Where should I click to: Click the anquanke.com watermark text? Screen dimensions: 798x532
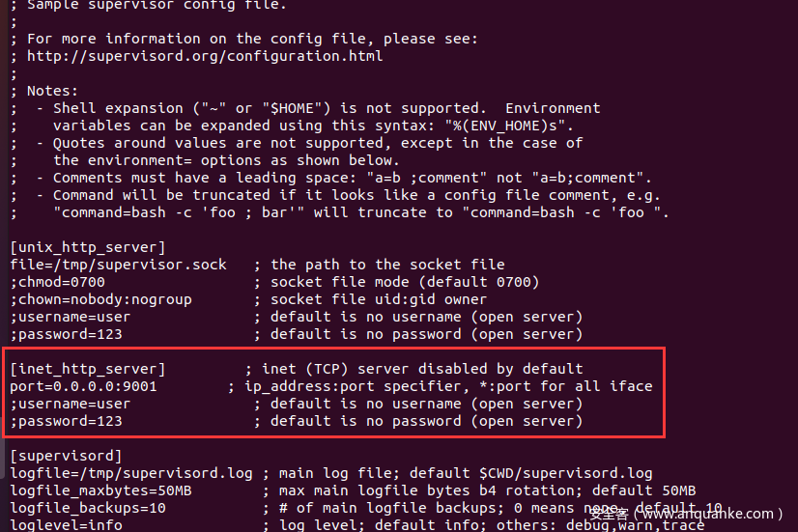click(686, 514)
